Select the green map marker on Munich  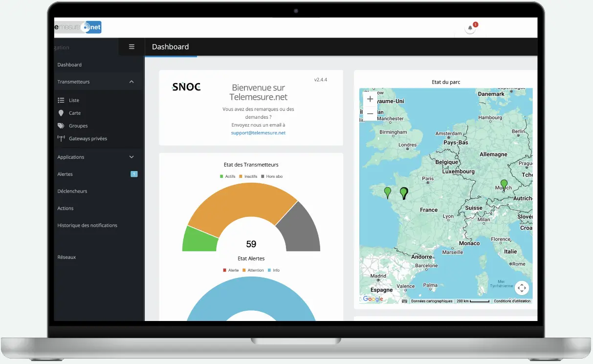504,185
